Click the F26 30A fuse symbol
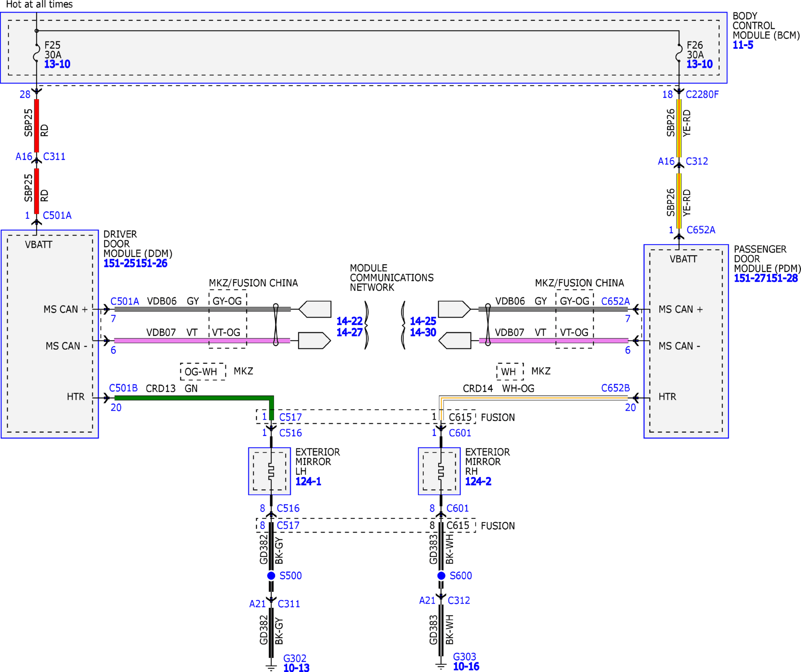The image size is (801, 672). 679,53
